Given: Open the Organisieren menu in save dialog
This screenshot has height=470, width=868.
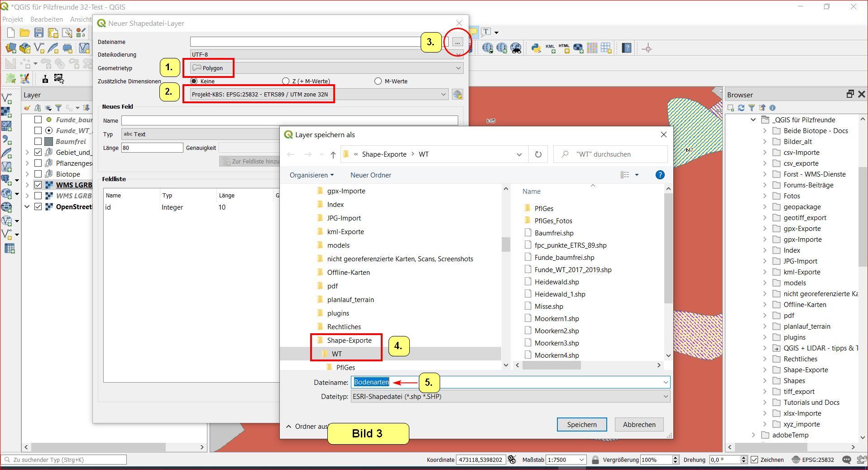Looking at the screenshot, I should pos(312,175).
